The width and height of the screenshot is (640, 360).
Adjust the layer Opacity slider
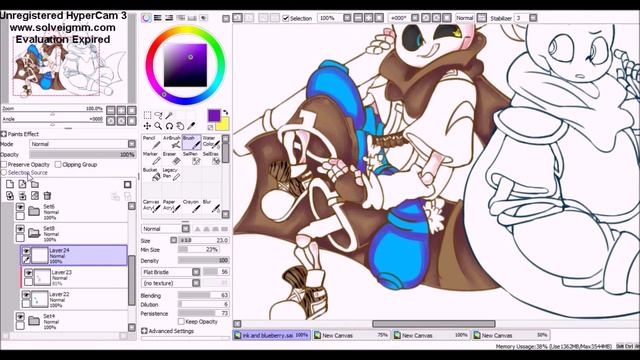click(82, 155)
